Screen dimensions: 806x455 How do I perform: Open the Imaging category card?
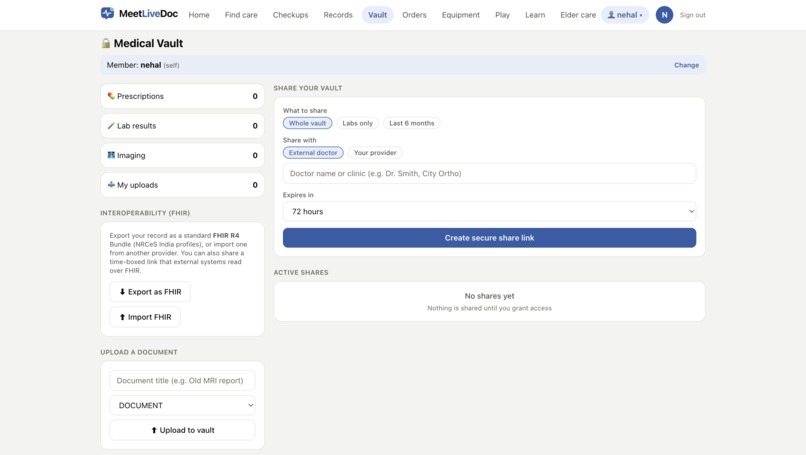pyautogui.click(x=182, y=155)
